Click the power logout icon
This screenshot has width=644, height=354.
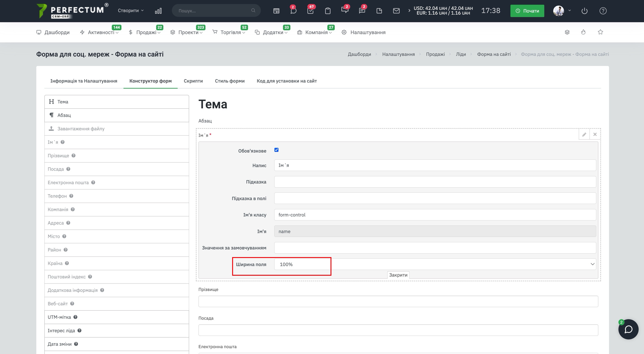[584, 11]
